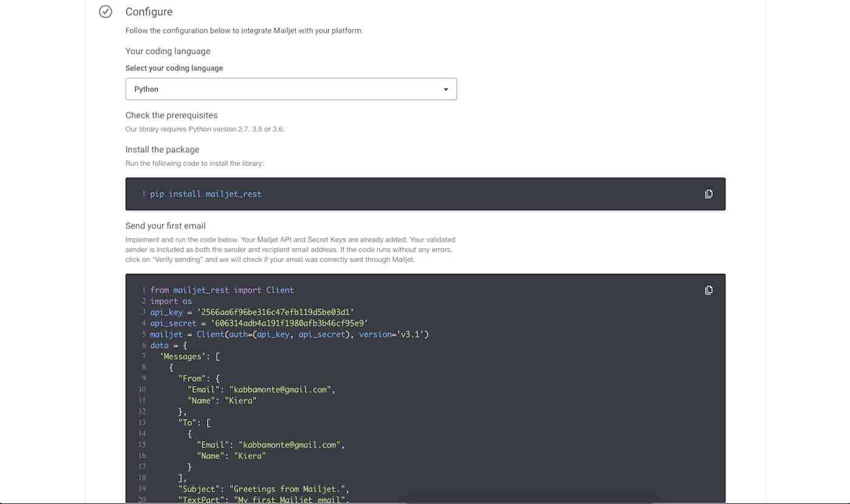Click the 'mailjet = Client(auth=...' line
This screenshot has width=850, height=504.
pos(290,334)
